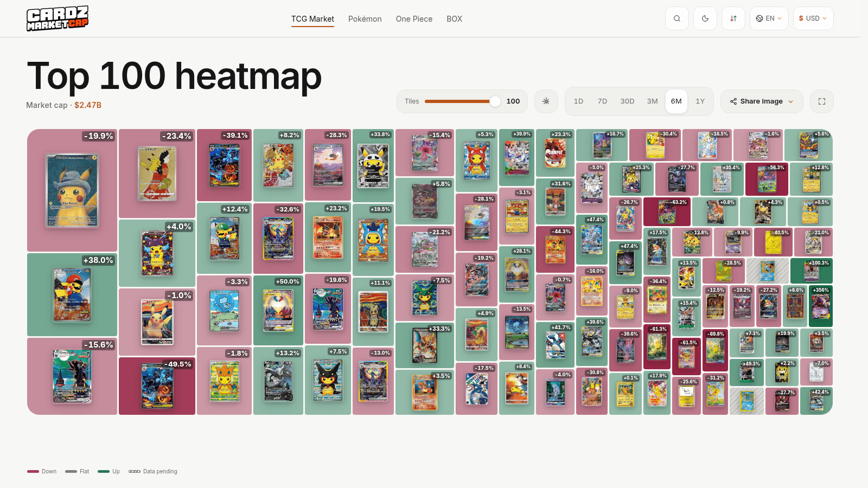Viewport: 868px width, 488px height.
Task: Open fullscreen heatmap view icon
Action: click(x=822, y=101)
